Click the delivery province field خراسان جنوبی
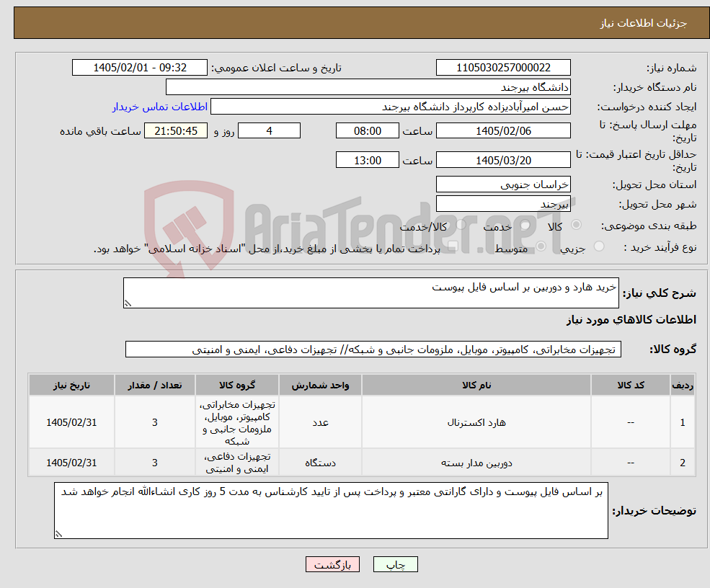The width and height of the screenshot is (710, 588). (x=503, y=184)
